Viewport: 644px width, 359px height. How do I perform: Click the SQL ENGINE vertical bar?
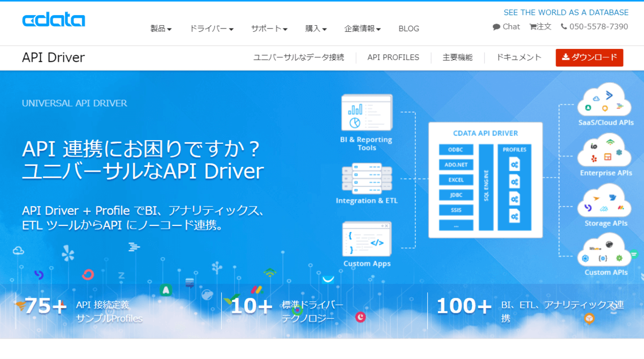(486, 187)
